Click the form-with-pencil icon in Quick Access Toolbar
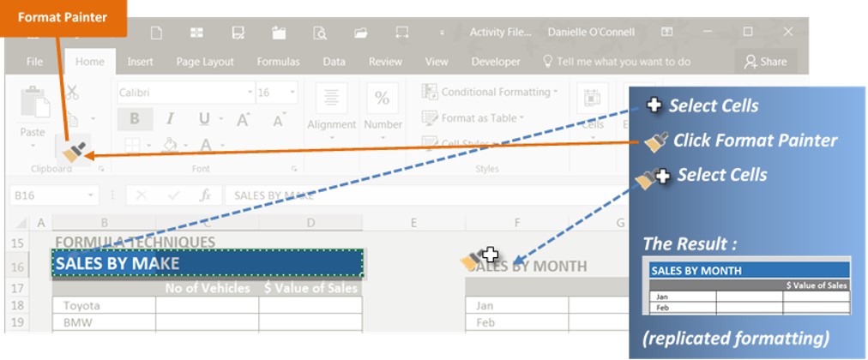The image size is (868, 360). [x=238, y=33]
